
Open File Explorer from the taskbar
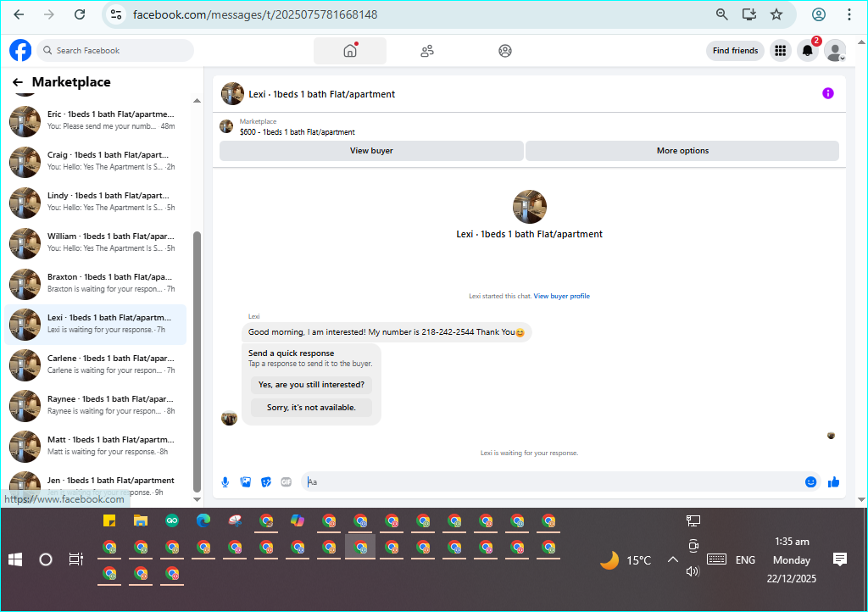click(141, 520)
